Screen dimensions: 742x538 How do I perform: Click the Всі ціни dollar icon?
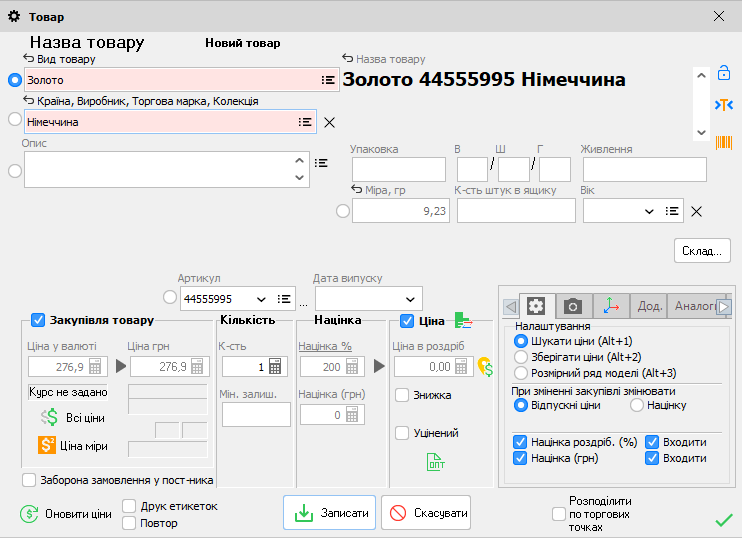point(49,417)
